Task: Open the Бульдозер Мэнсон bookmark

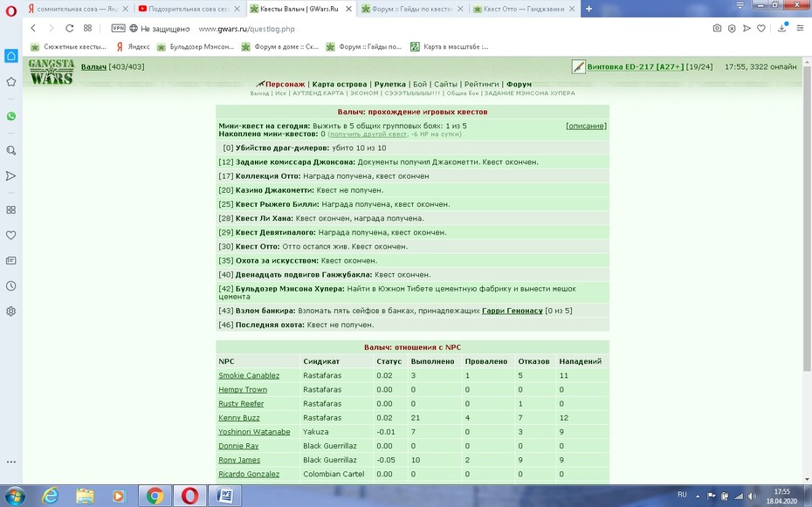Action: click(x=196, y=46)
